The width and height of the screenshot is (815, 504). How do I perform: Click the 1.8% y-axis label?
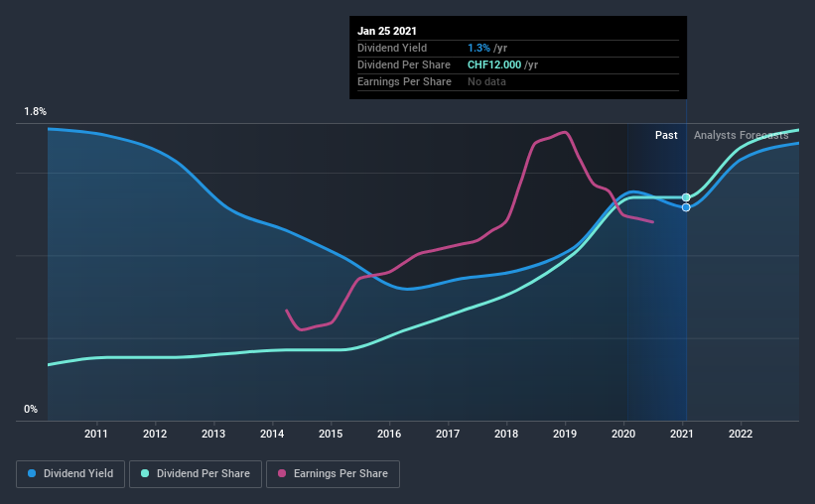pyautogui.click(x=36, y=112)
